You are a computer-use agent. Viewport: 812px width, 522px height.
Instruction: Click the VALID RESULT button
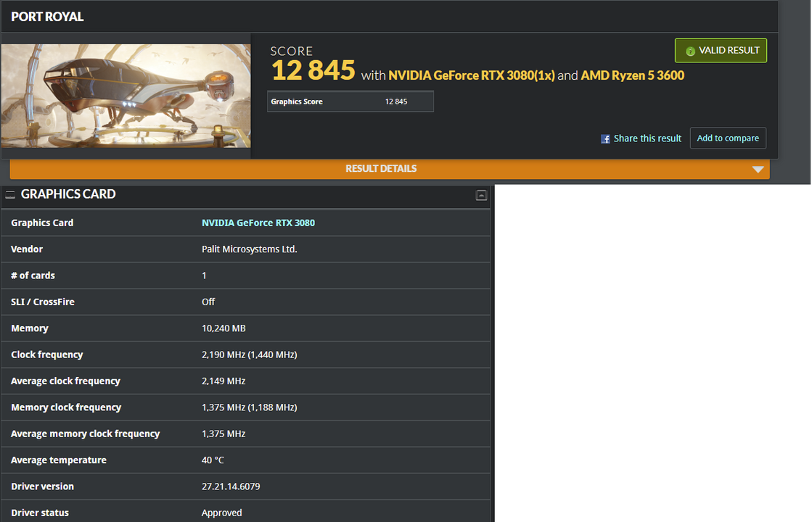[x=721, y=50]
